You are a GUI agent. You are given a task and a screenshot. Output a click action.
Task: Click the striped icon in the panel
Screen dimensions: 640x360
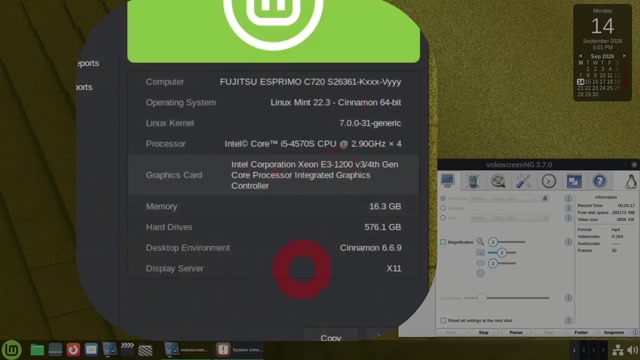pos(145,350)
